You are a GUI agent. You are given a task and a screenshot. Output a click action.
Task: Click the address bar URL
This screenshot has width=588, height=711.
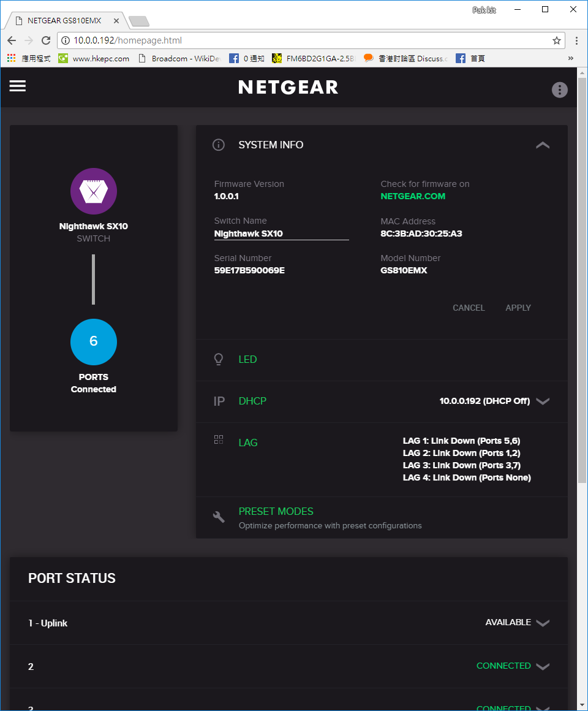click(128, 40)
